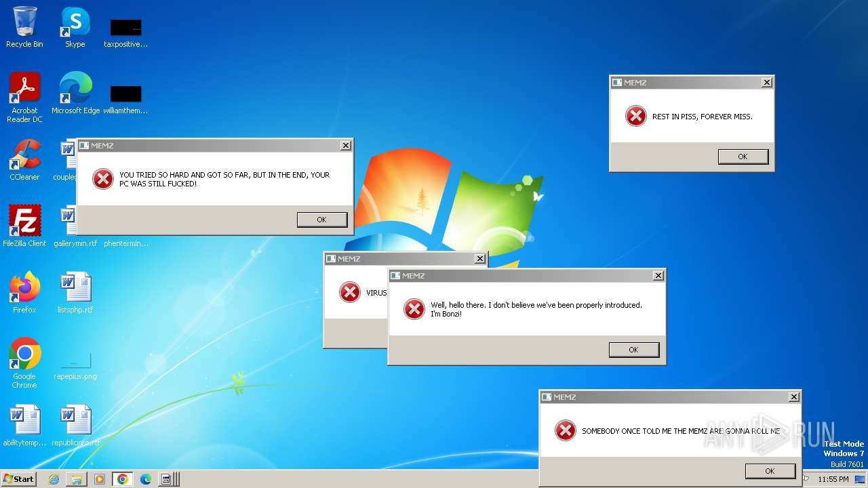The height and width of the screenshot is (488, 868).
Task: Open Microsoft Edge desktop shortcut
Action: click(x=75, y=94)
